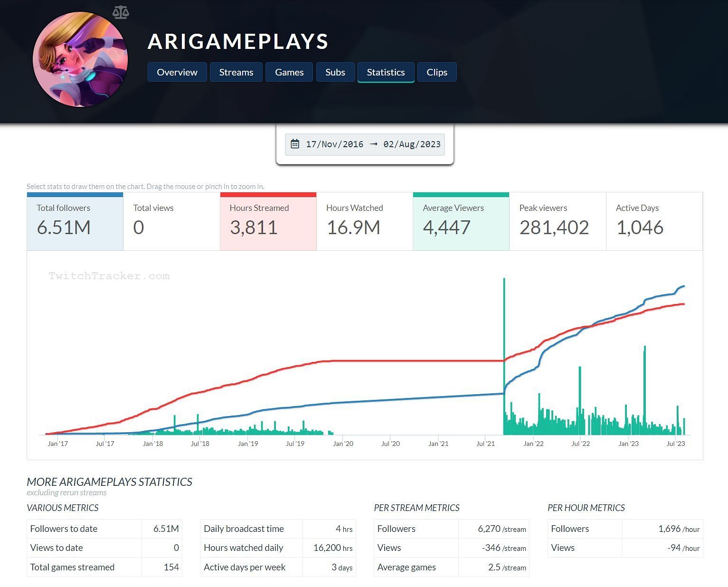Click the Jul '23 axis label
This screenshot has height=587, width=728.
coord(676,444)
